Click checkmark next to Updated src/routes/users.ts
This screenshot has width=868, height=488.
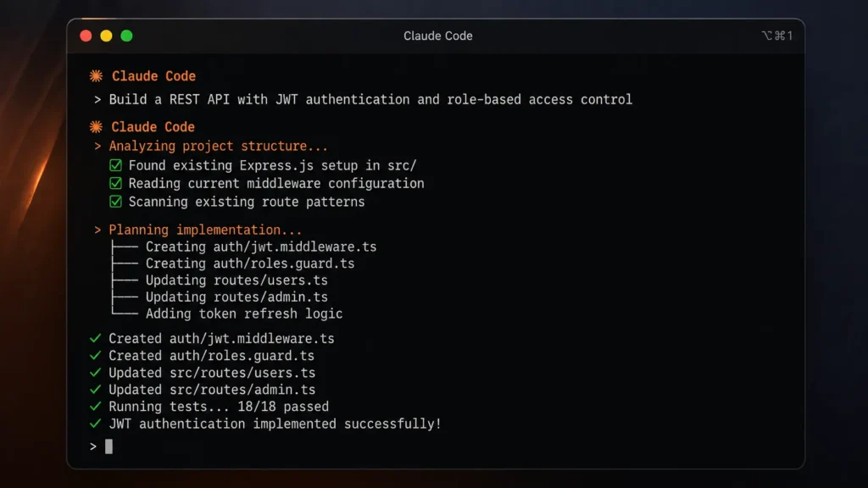94,373
